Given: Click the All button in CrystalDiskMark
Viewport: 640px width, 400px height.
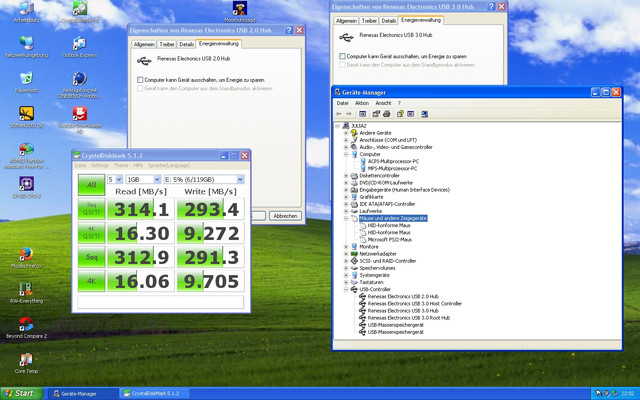Looking at the screenshot, I should (91, 185).
